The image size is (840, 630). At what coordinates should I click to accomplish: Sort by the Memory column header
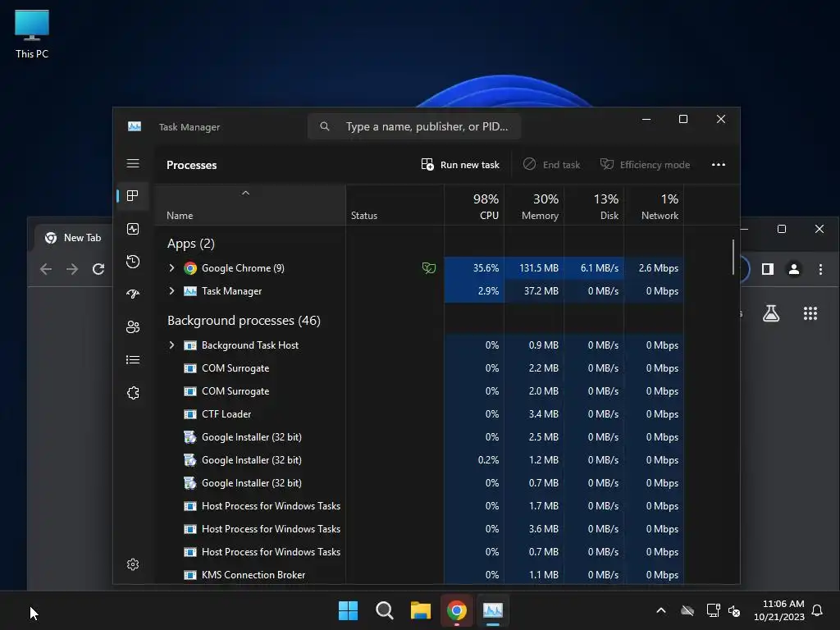pos(534,206)
